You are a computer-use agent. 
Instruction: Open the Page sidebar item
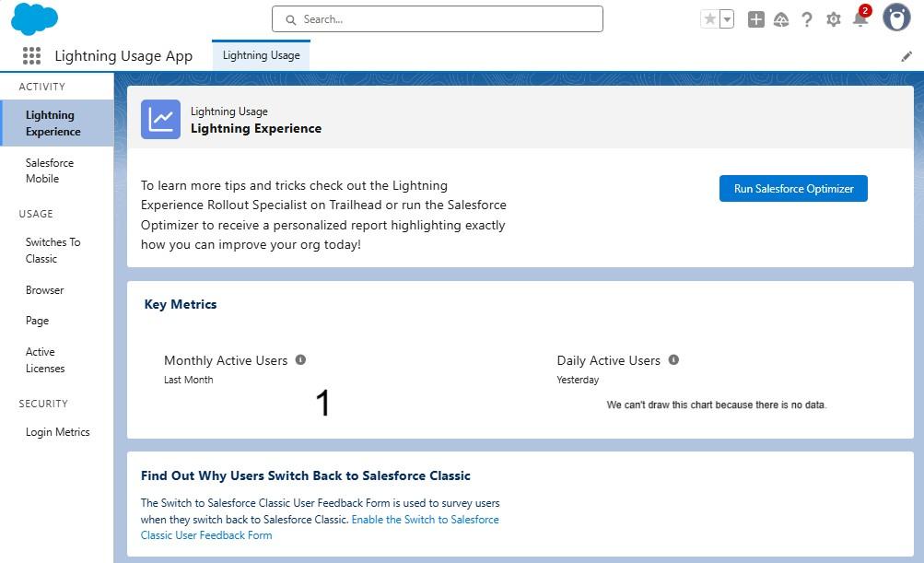tap(57, 321)
